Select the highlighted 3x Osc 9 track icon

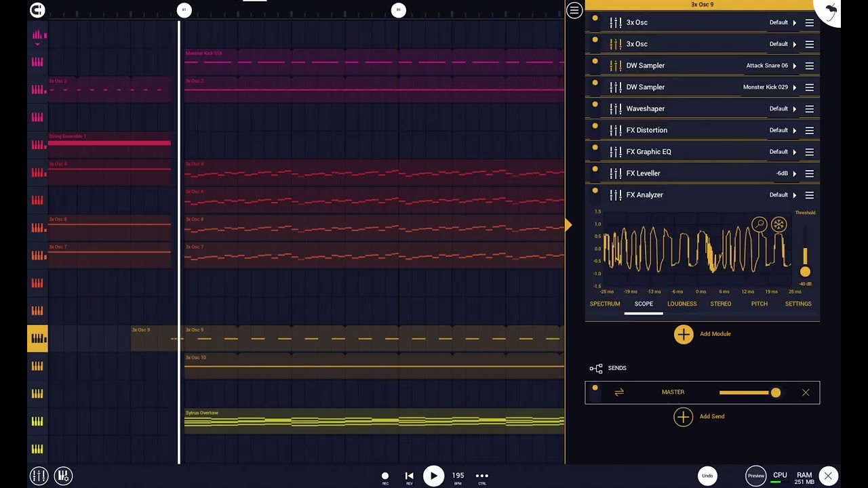coord(37,338)
